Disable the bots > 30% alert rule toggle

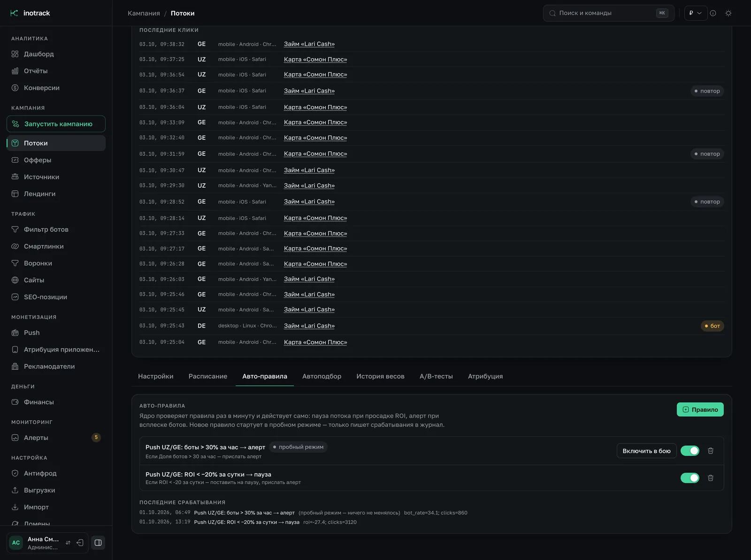690,451
